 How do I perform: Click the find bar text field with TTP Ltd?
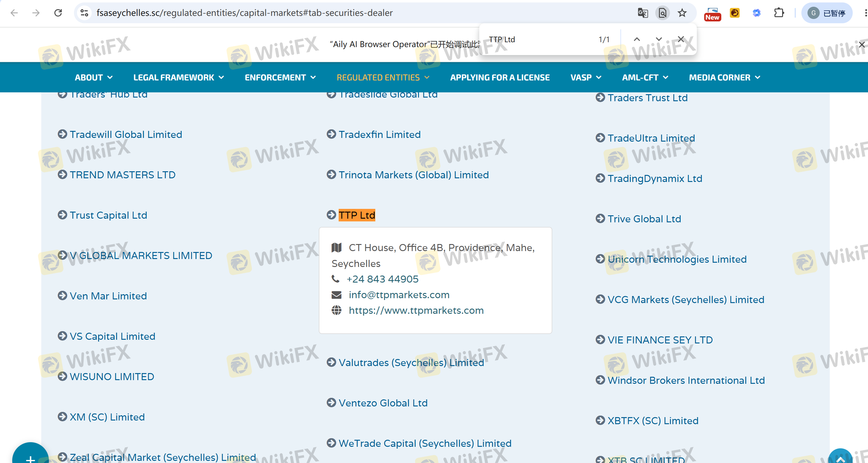pos(539,39)
